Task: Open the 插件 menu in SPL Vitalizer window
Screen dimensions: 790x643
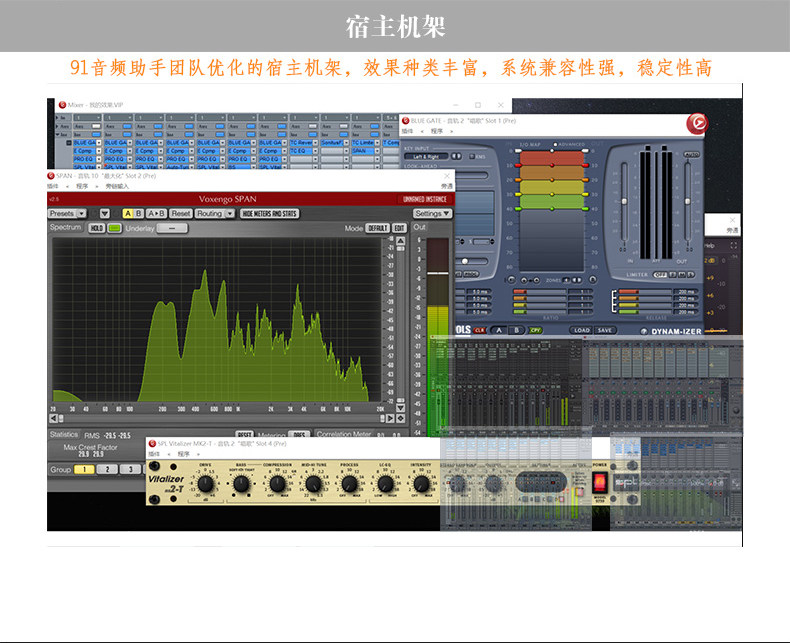Action: [x=154, y=454]
